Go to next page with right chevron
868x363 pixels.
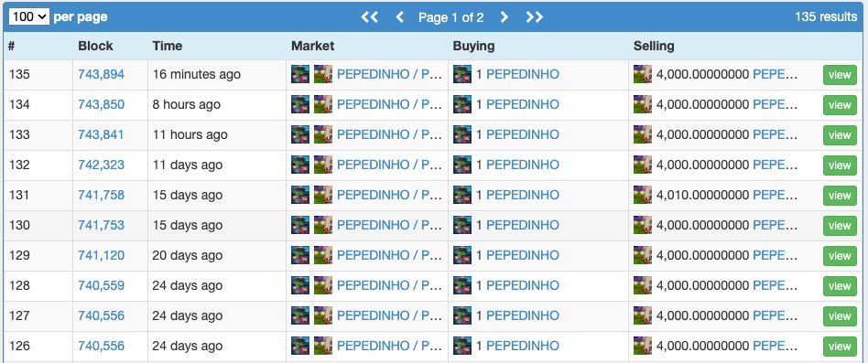(504, 17)
